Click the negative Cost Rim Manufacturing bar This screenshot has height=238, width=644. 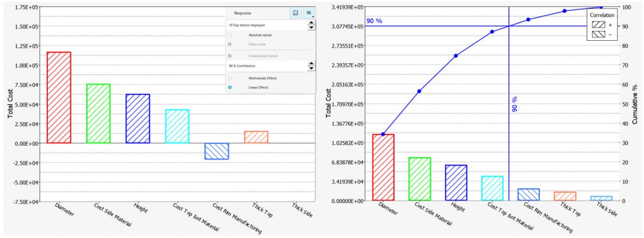(216, 151)
